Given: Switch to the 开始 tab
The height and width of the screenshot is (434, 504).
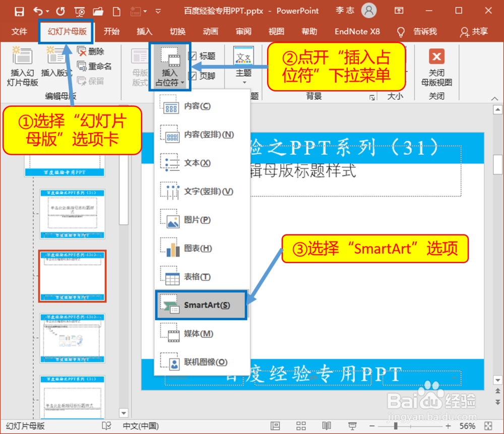Looking at the screenshot, I should pyautogui.click(x=111, y=32).
